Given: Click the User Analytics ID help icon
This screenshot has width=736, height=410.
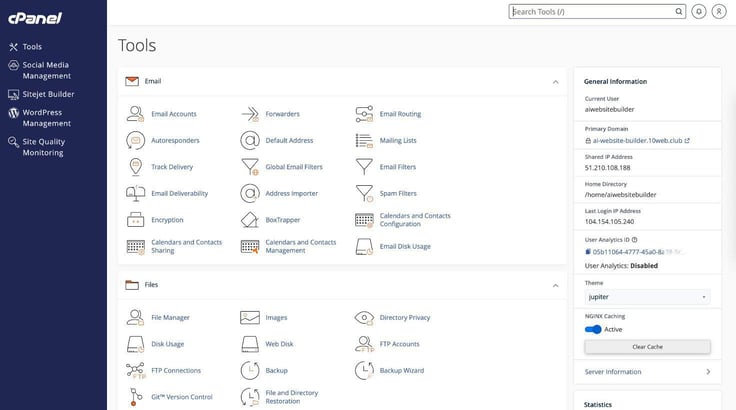Looking at the screenshot, I should [x=635, y=240].
